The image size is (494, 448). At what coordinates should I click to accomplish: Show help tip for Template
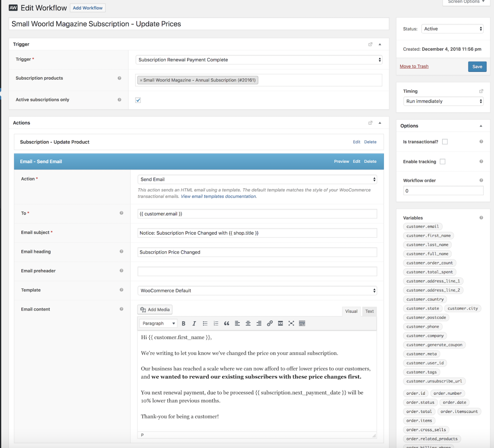click(x=121, y=290)
